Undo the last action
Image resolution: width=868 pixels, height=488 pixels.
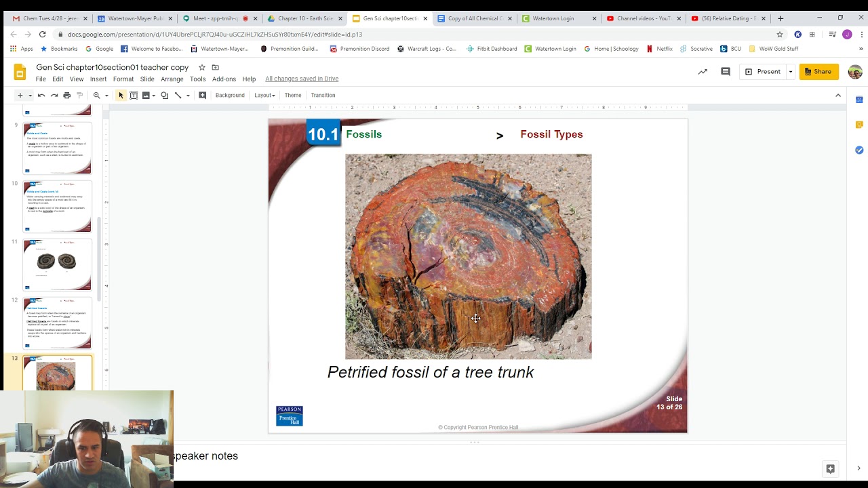click(41, 96)
